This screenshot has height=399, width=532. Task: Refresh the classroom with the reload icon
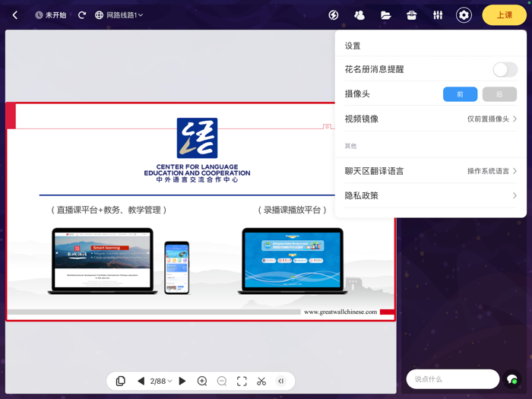coord(82,15)
